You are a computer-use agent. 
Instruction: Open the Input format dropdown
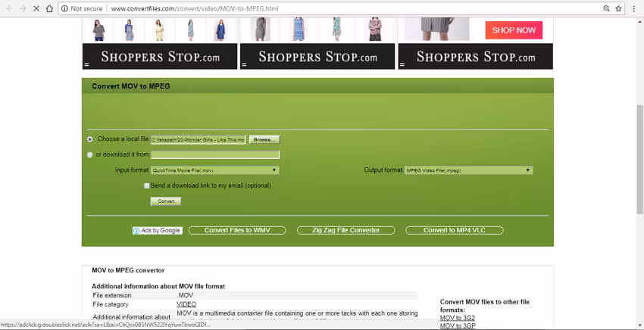(x=215, y=170)
